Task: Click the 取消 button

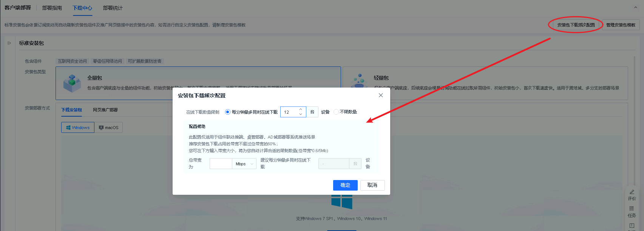Action: point(372,185)
